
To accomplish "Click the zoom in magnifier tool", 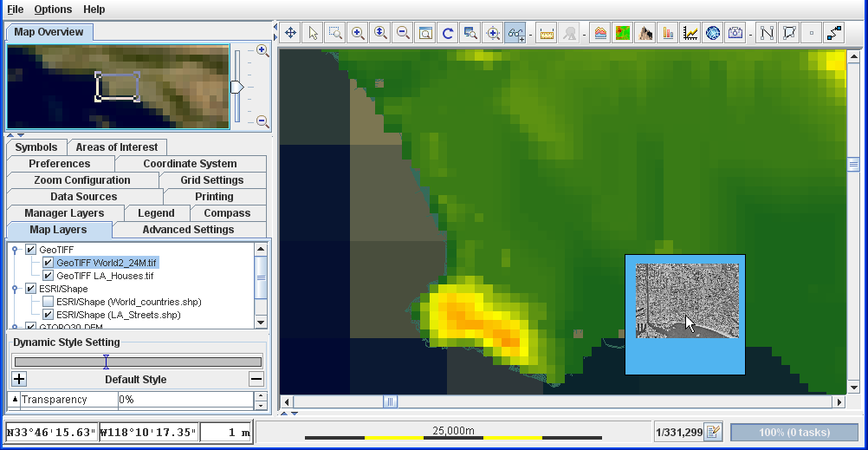I will click(x=358, y=33).
